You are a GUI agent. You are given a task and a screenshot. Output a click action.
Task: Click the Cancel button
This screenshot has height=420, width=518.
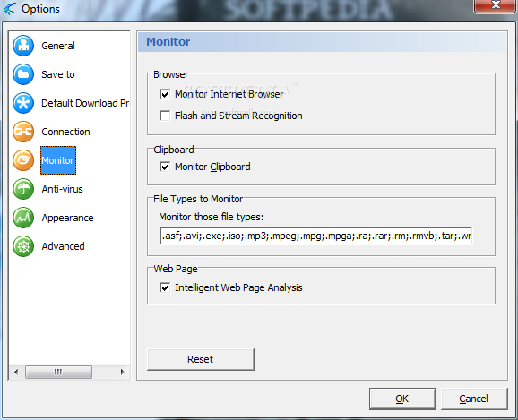[x=474, y=399]
